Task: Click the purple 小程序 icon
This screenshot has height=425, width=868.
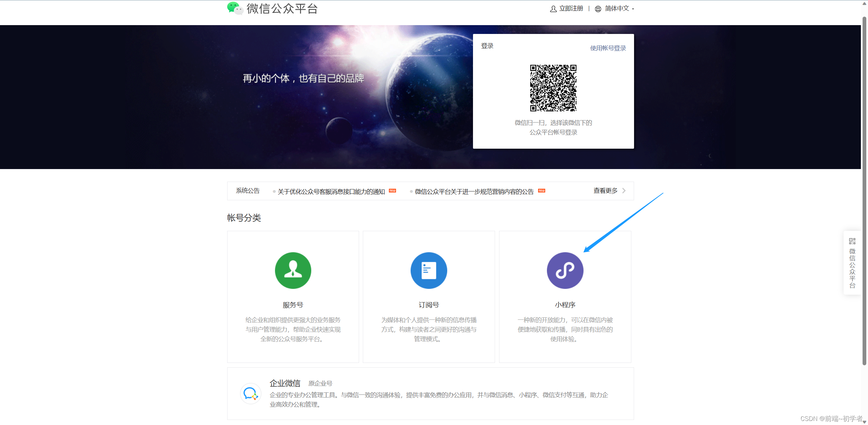Action: (565, 271)
